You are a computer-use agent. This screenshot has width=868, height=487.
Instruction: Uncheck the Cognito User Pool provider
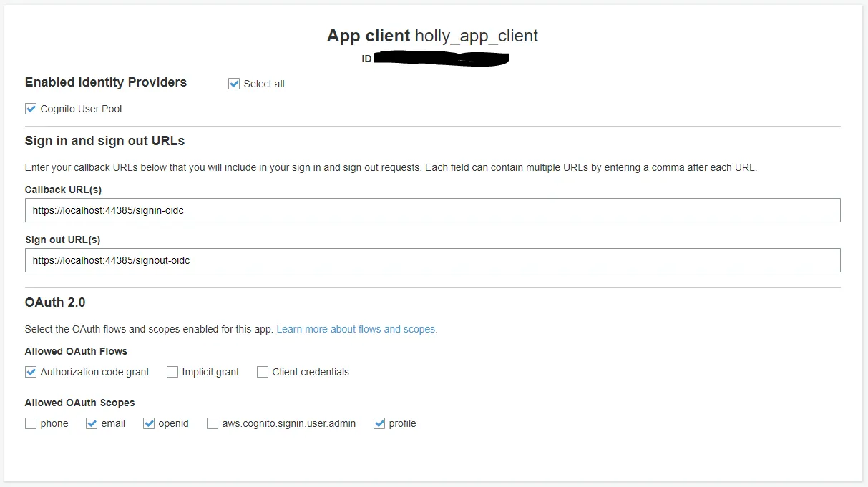coord(31,109)
